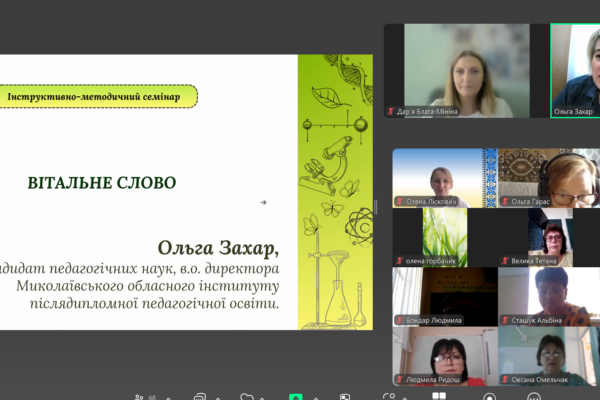Click slide heading ВІТАЛЬНЕ СЛОВО
Image resolution: width=600 pixels, height=400 pixels.
coord(102,183)
